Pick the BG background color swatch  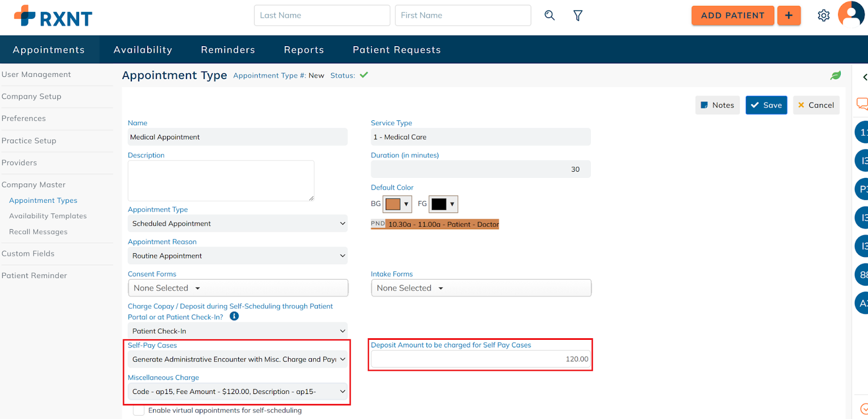[398, 204]
